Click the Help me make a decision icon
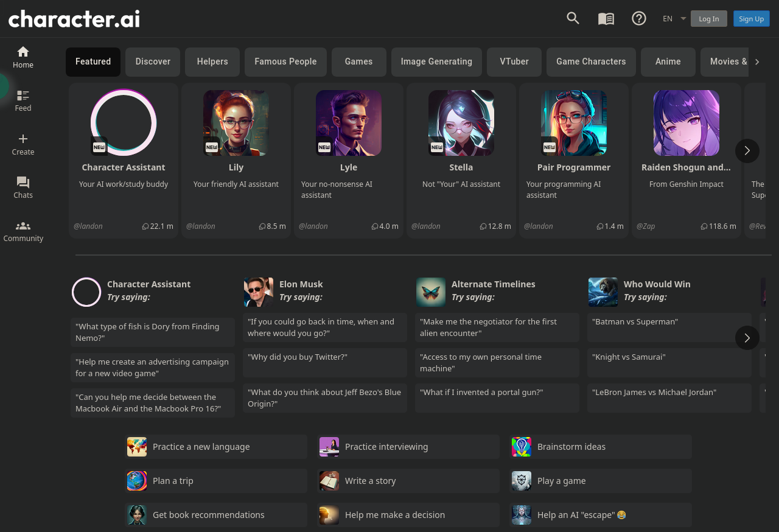 tap(329, 515)
